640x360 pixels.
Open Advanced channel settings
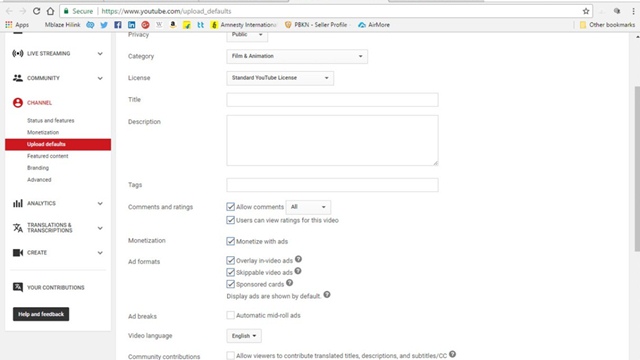point(39,180)
